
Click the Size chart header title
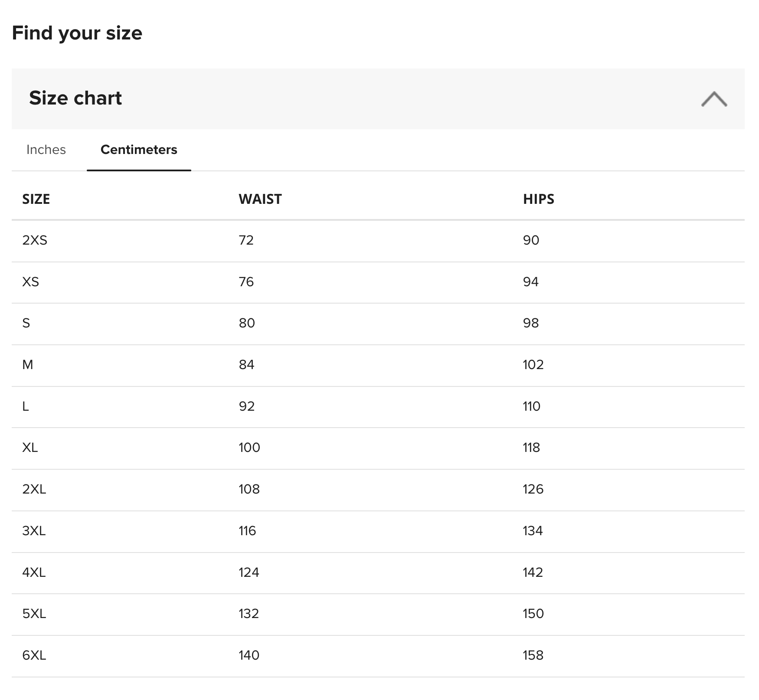75,98
